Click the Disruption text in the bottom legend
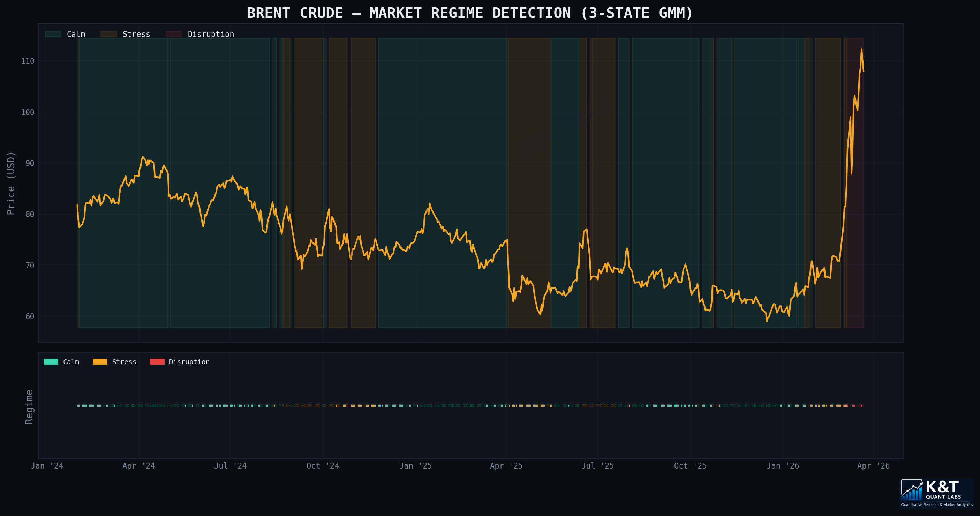This screenshot has width=980, height=516. (189, 361)
